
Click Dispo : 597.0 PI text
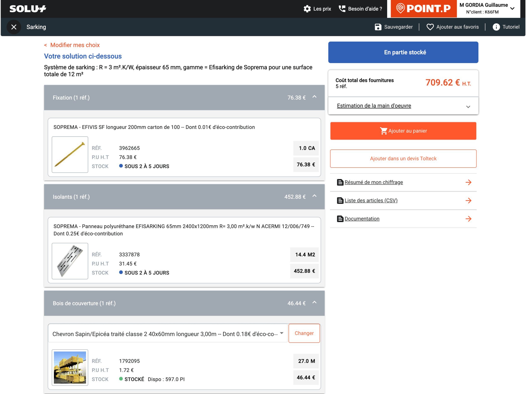tap(166, 379)
